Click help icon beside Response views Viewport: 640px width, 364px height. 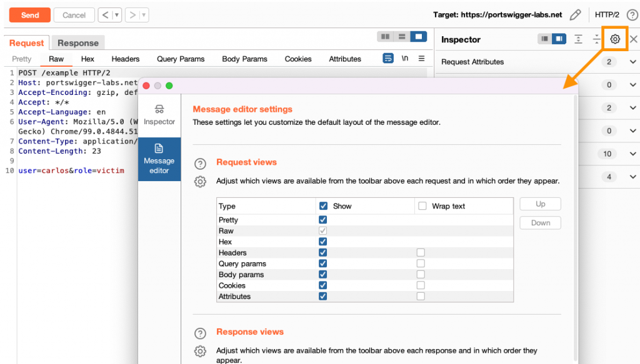[x=200, y=333]
